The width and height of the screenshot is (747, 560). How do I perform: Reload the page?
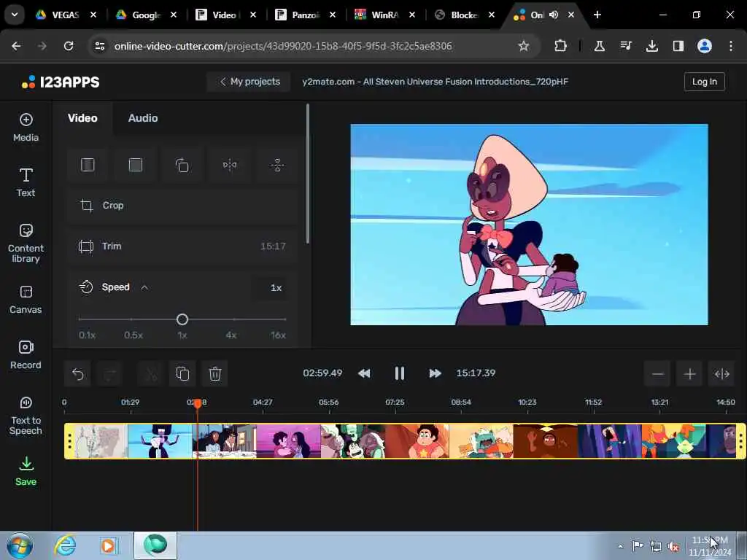coord(69,46)
